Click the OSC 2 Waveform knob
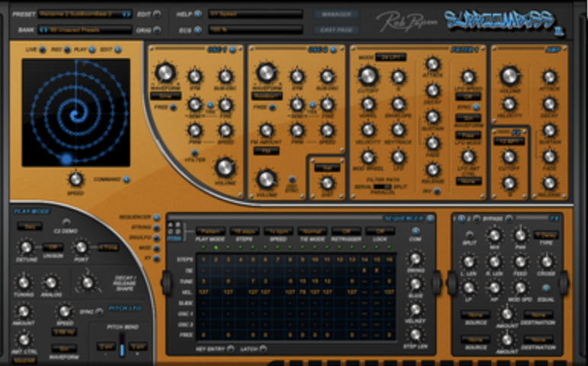Viewport: 588px width, 366px height. coord(267,72)
